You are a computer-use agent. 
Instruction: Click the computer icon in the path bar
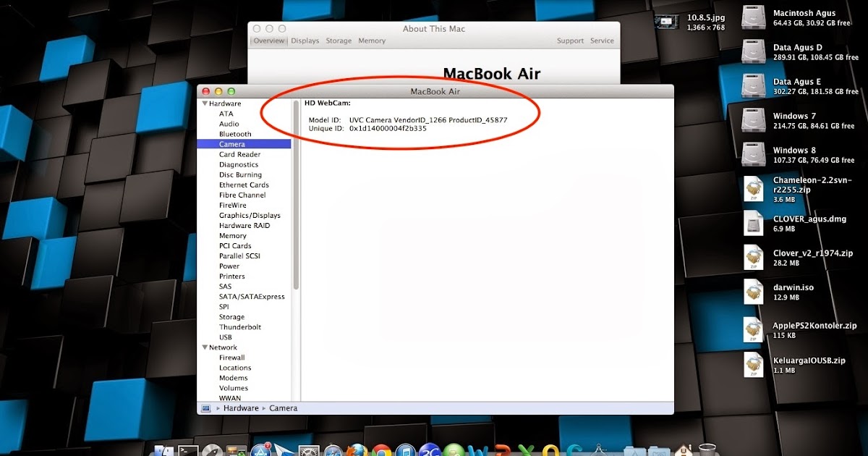pyautogui.click(x=206, y=408)
